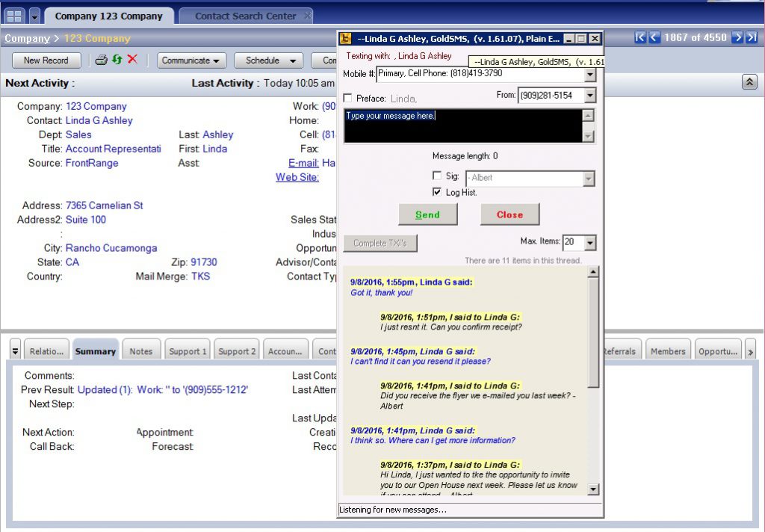Click the message text input box
Image resolution: width=765 pixels, height=532 pixels.
(462, 126)
